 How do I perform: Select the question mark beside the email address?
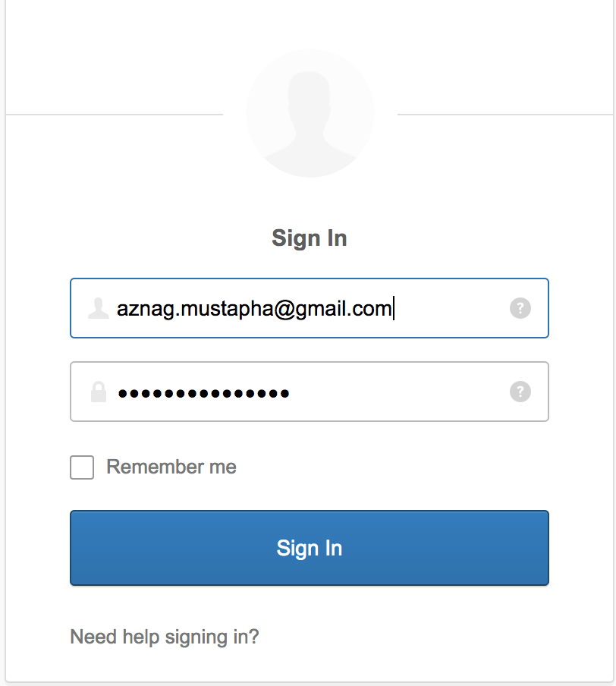click(520, 308)
